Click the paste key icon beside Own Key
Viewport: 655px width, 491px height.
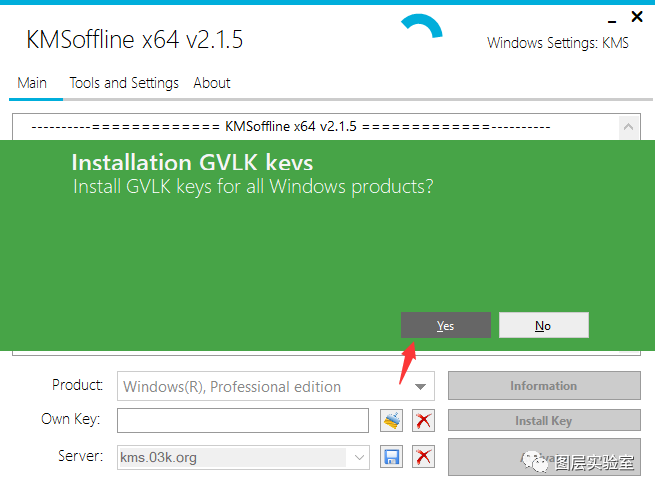tap(391, 420)
